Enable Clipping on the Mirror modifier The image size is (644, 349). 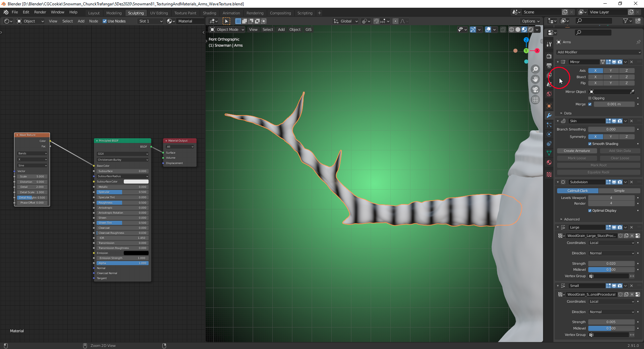589,98
